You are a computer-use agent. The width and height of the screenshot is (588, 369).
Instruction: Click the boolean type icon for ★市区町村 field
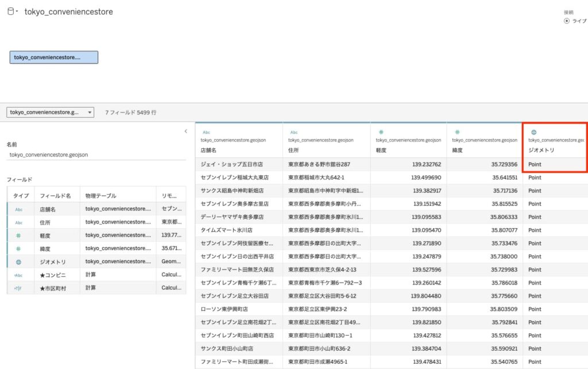click(18, 288)
